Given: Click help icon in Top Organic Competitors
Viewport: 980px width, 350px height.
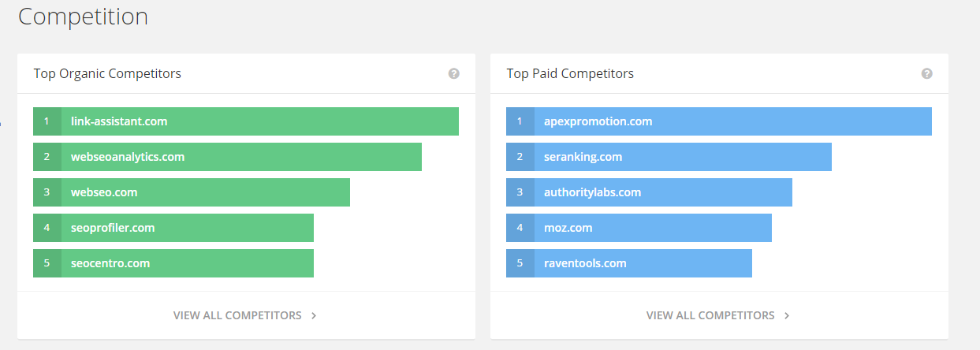Looking at the screenshot, I should click(453, 73).
